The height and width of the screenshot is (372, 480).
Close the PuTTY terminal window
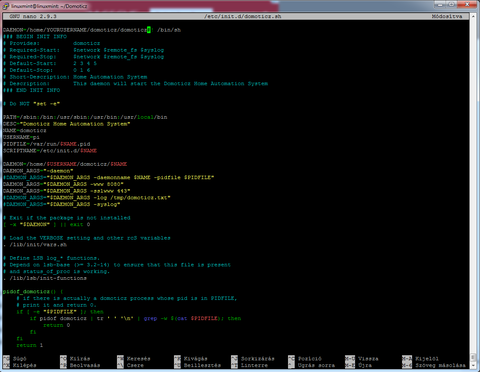tap(467, 5)
